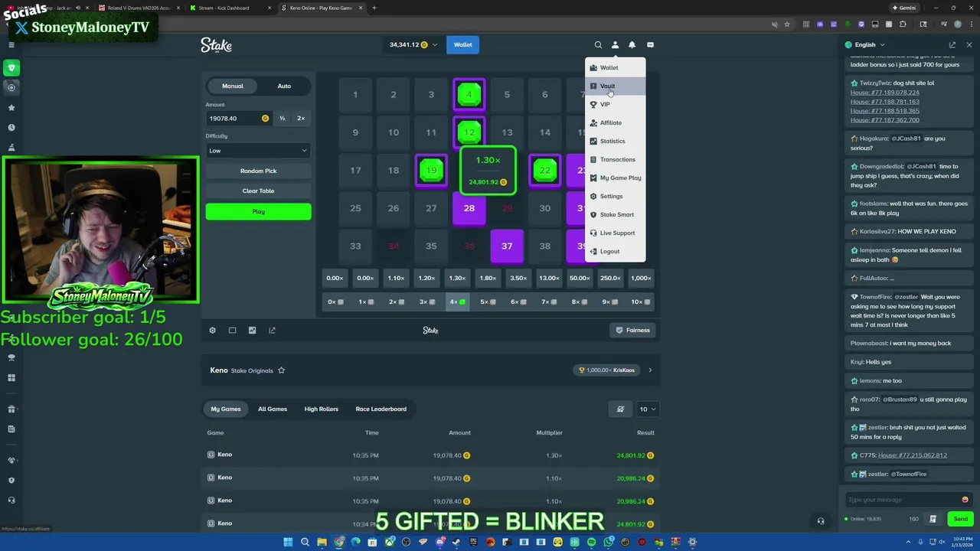Open the notifications bell
This screenshot has height=551, width=980.
(x=632, y=44)
